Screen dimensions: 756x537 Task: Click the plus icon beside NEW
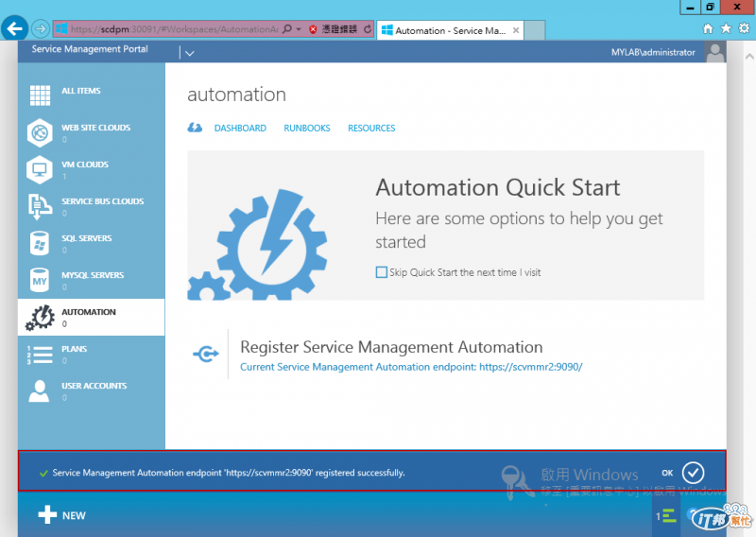click(47, 514)
